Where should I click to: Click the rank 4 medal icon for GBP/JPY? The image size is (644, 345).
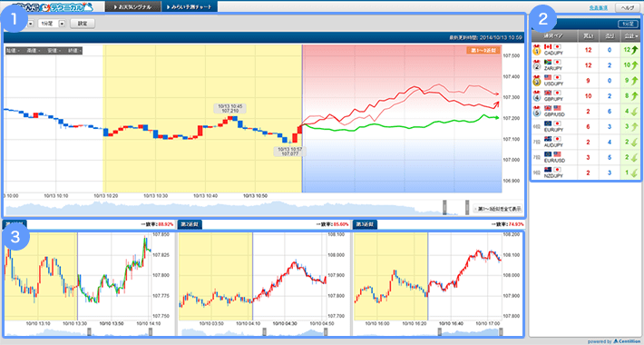coord(537,96)
